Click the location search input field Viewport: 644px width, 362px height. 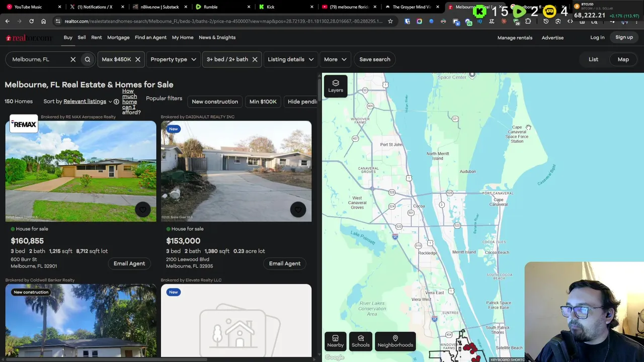click(x=39, y=59)
